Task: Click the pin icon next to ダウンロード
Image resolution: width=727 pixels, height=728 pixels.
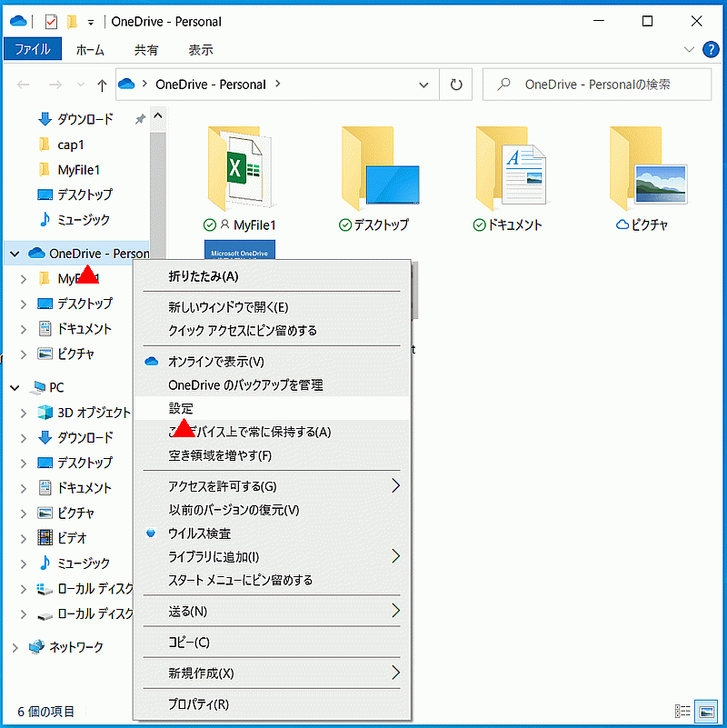Action: coord(140,119)
